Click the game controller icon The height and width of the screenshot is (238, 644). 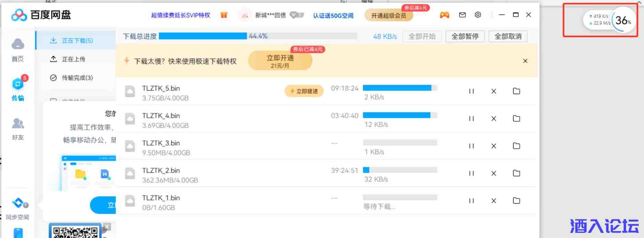point(445,15)
